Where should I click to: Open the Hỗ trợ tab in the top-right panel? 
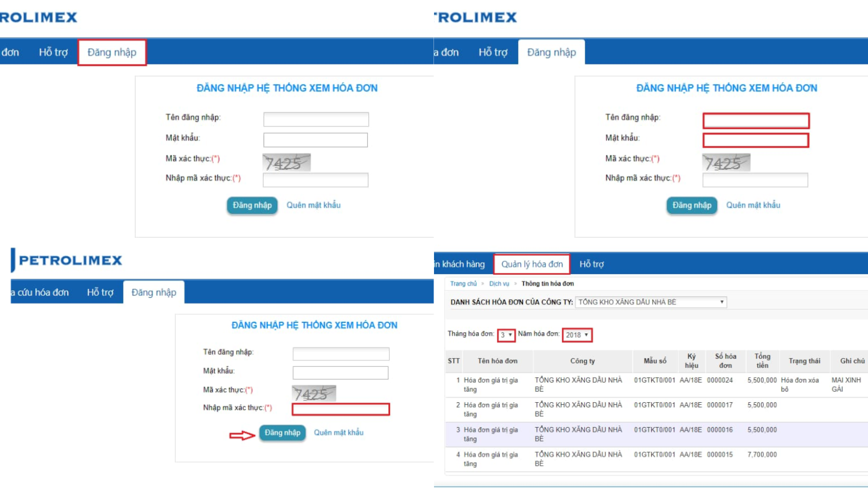493,53
